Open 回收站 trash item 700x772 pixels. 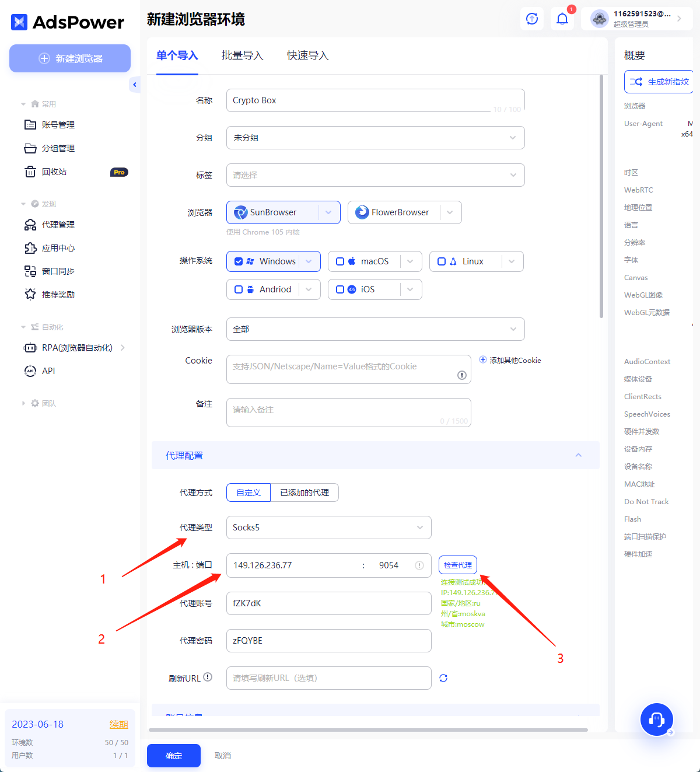click(x=54, y=172)
